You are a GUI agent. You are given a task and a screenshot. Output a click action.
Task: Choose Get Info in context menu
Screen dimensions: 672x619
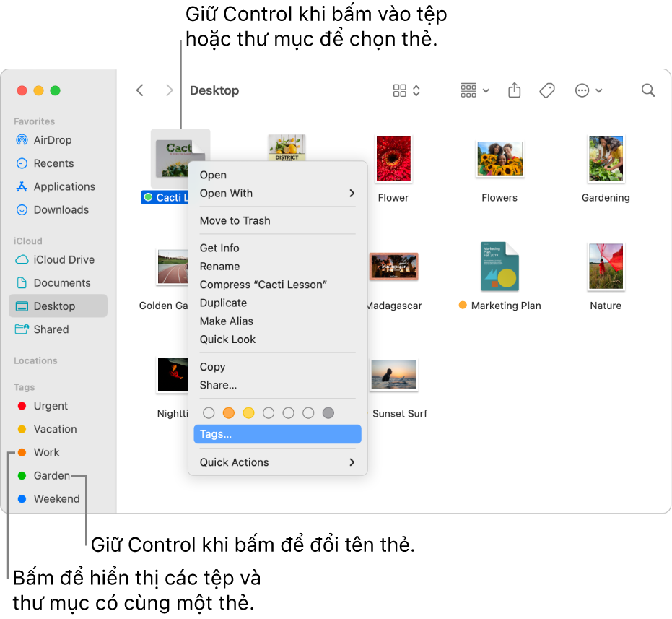[277, 248]
